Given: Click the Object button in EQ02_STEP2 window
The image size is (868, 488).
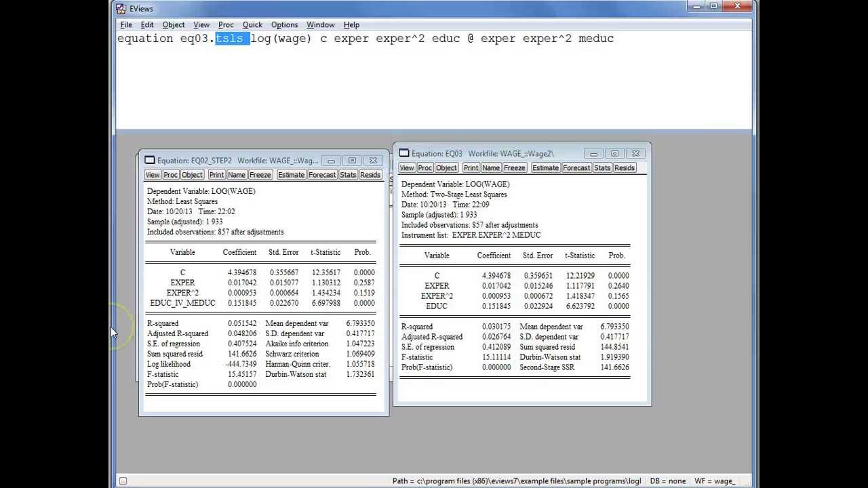Looking at the screenshot, I should coord(192,175).
